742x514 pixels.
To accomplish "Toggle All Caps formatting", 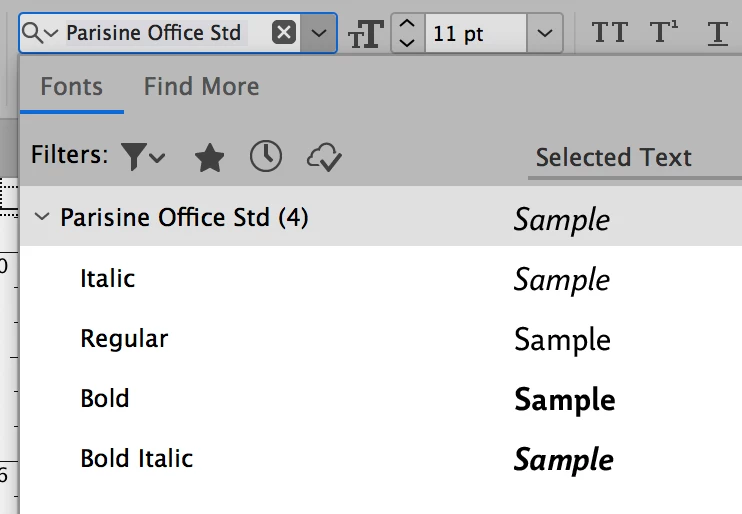I will click(609, 33).
